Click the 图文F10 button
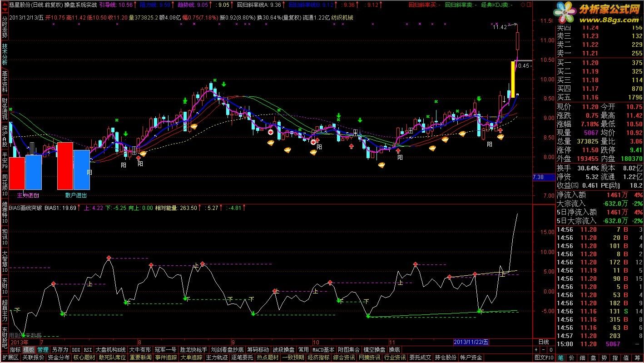The image size is (644, 363). 543,358
